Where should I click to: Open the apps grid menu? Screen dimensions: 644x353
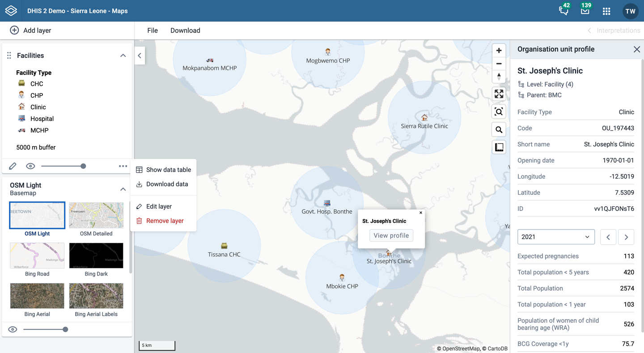point(606,11)
